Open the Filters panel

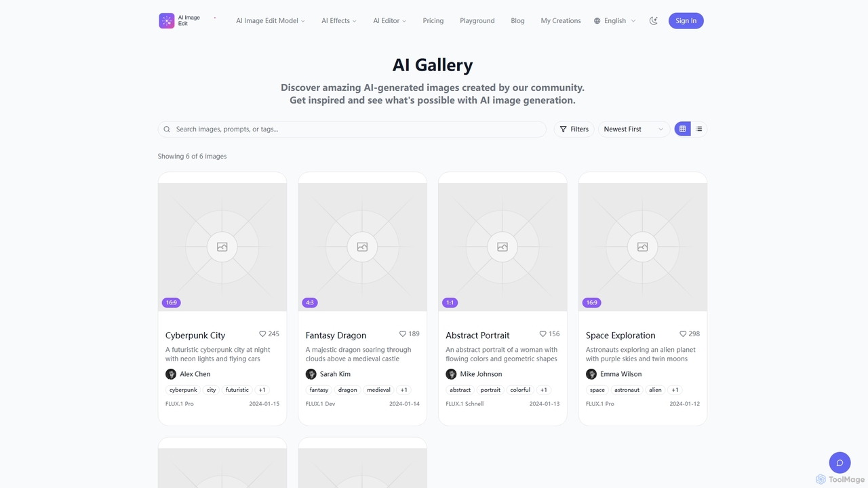[x=574, y=129]
